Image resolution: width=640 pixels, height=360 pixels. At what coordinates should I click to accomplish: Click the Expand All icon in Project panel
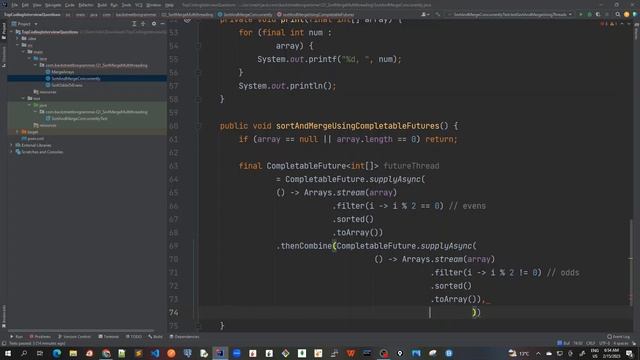click(134, 24)
